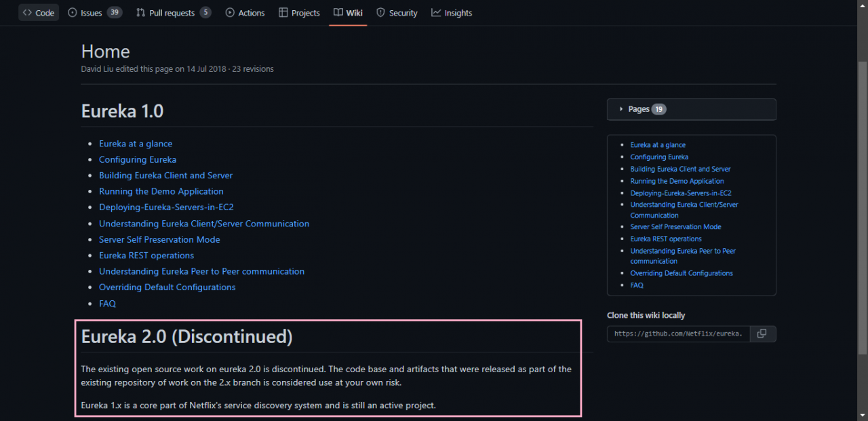Open the Security tab
This screenshot has height=421, width=868.
pyautogui.click(x=397, y=13)
